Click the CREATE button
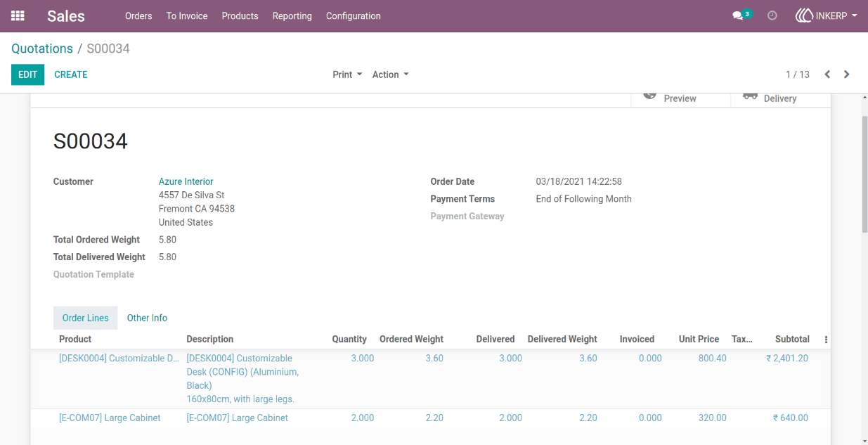 coord(71,75)
